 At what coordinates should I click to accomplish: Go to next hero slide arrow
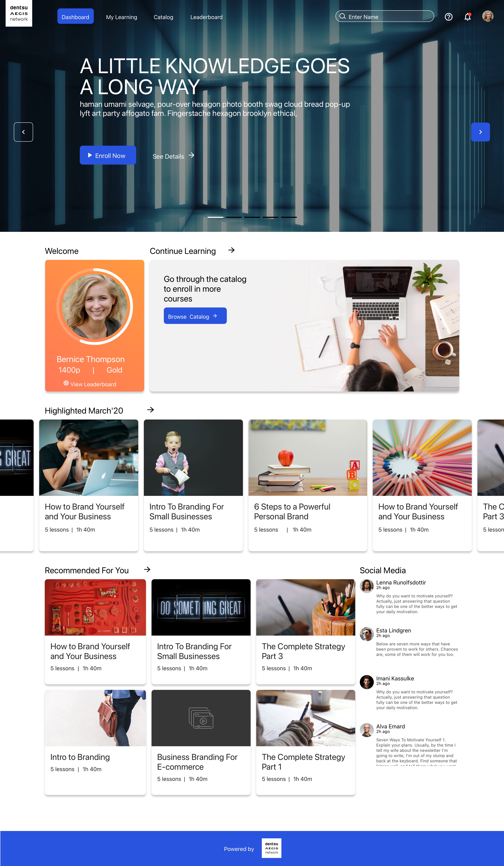[480, 132]
